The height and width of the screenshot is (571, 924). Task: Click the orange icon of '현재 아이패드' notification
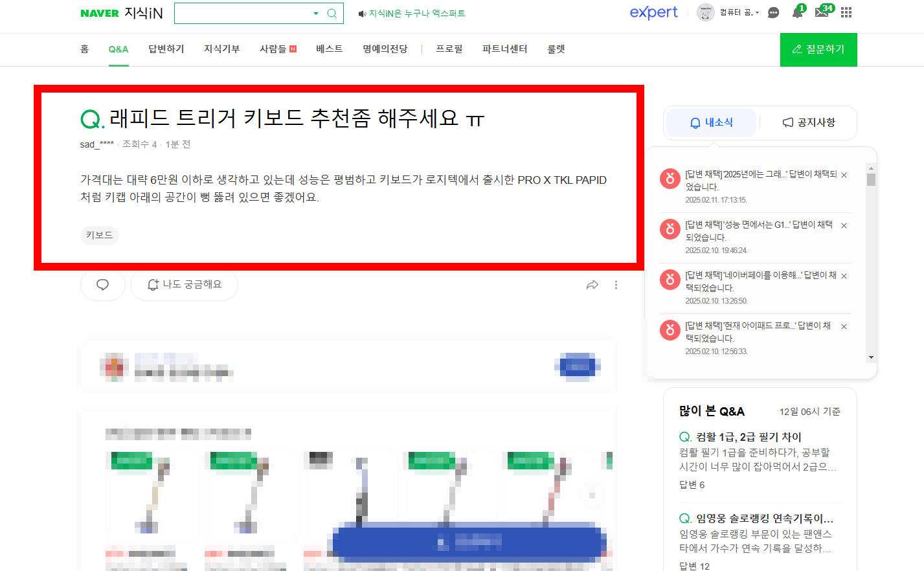point(670,330)
